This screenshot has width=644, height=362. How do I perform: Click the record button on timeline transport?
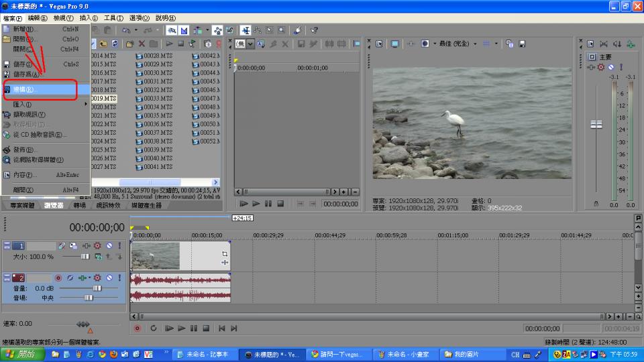[x=138, y=328]
